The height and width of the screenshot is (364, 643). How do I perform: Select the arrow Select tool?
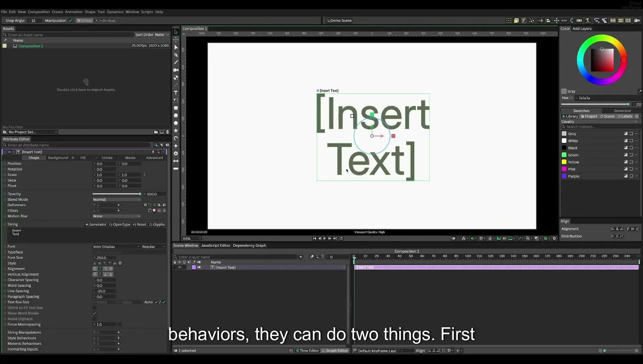tap(176, 32)
